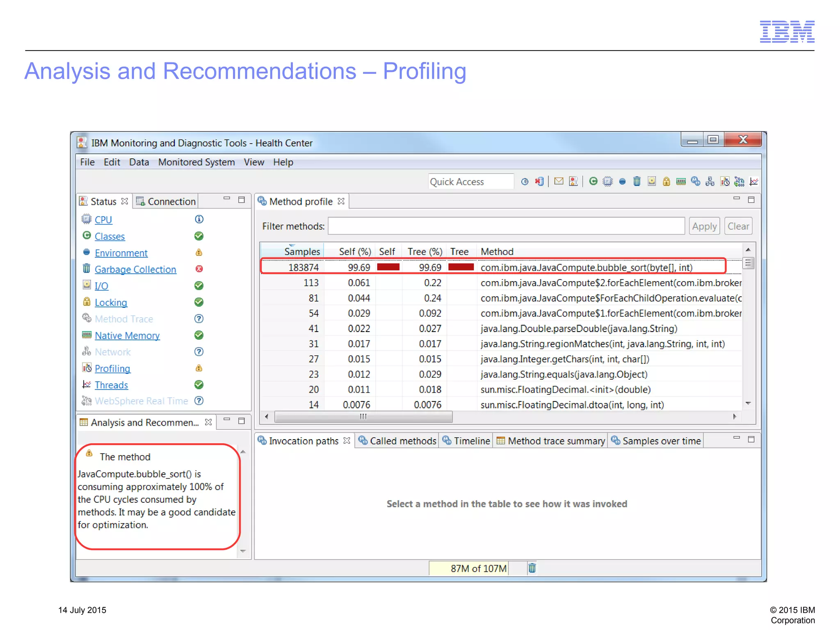Minimize the Invocation paths panel

pos(737,438)
